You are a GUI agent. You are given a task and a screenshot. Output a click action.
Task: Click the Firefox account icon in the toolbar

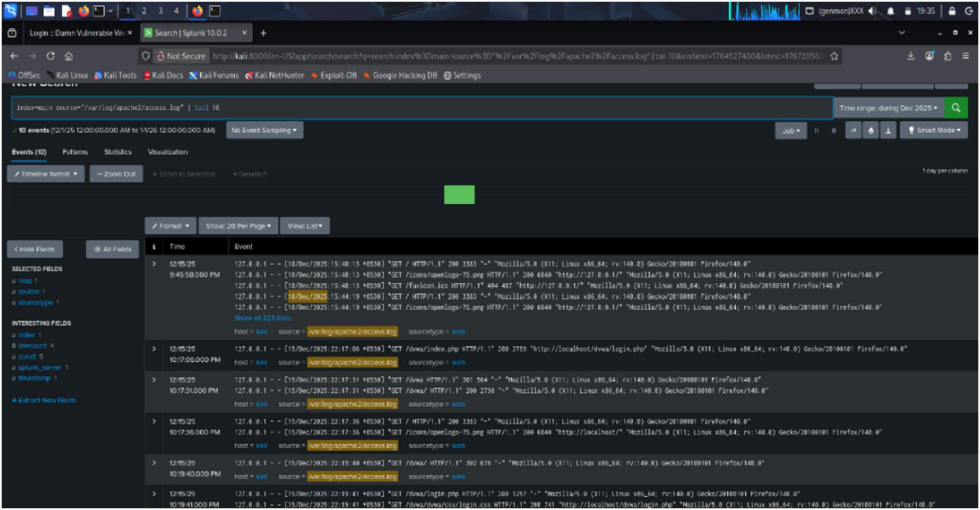click(929, 56)
